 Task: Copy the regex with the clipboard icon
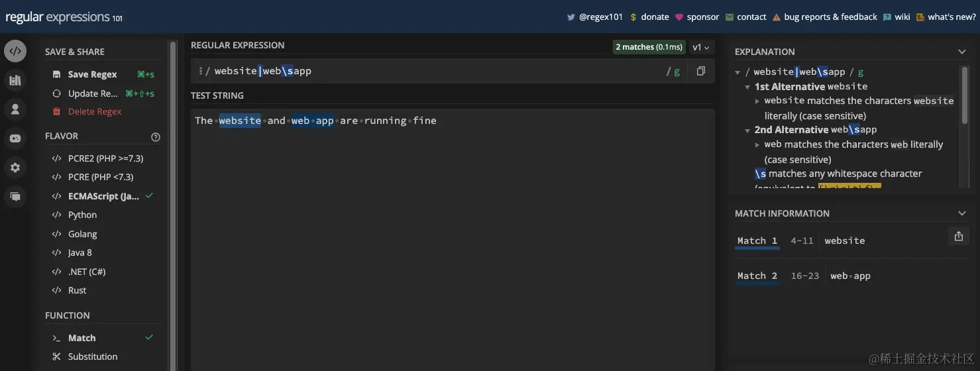(700, 71)
